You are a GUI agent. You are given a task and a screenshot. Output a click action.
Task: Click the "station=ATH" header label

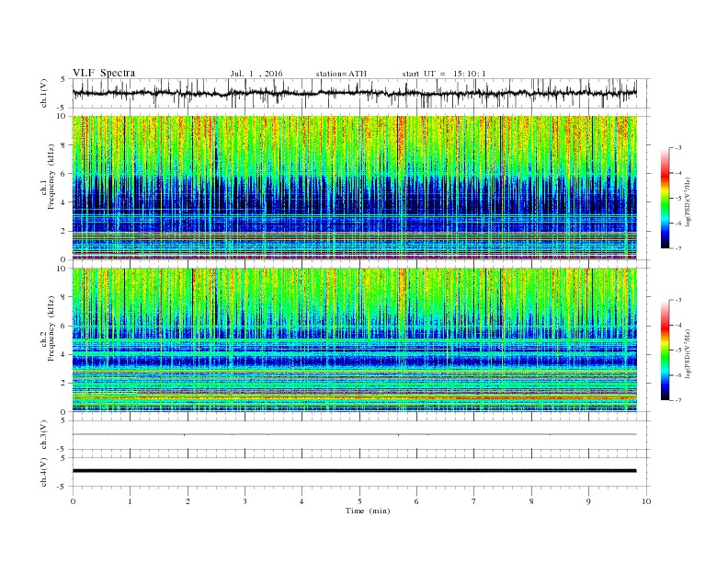[341, 74]
